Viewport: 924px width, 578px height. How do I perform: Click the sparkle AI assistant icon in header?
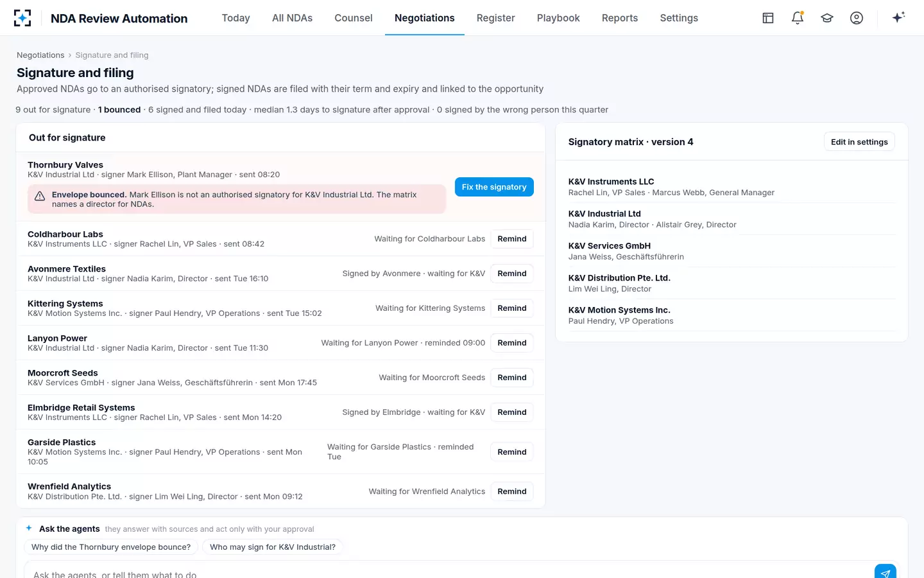click(898, 17)
